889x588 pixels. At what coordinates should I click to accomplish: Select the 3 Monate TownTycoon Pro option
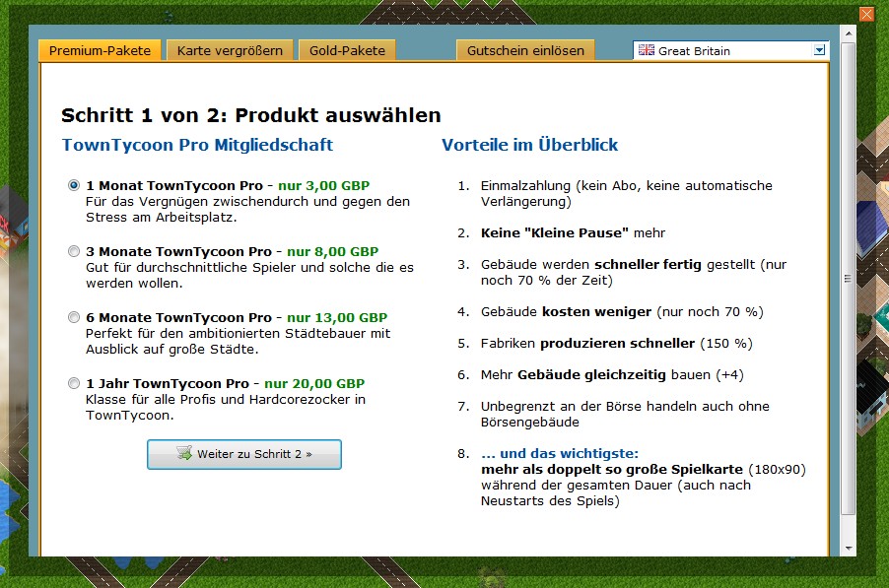coord(74,251)
